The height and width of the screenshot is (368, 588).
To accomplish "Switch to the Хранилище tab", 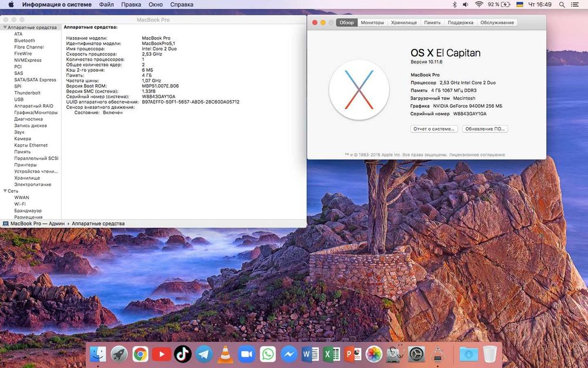I will tap(404, 22).
